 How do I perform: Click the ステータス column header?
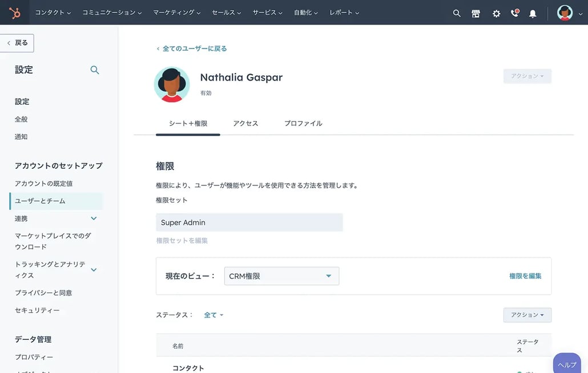click(527, 346)
